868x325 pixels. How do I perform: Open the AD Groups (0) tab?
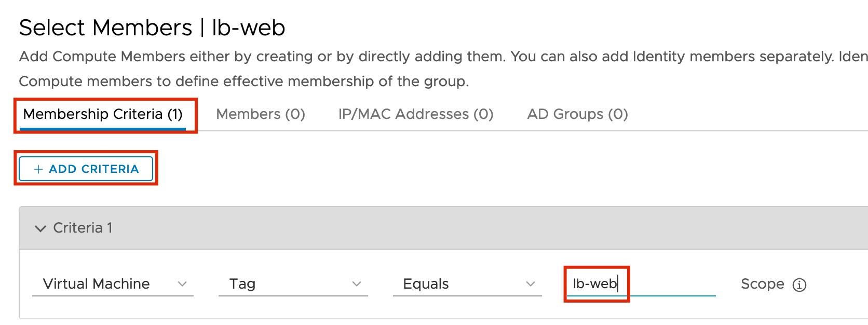[x=578, y=114]
